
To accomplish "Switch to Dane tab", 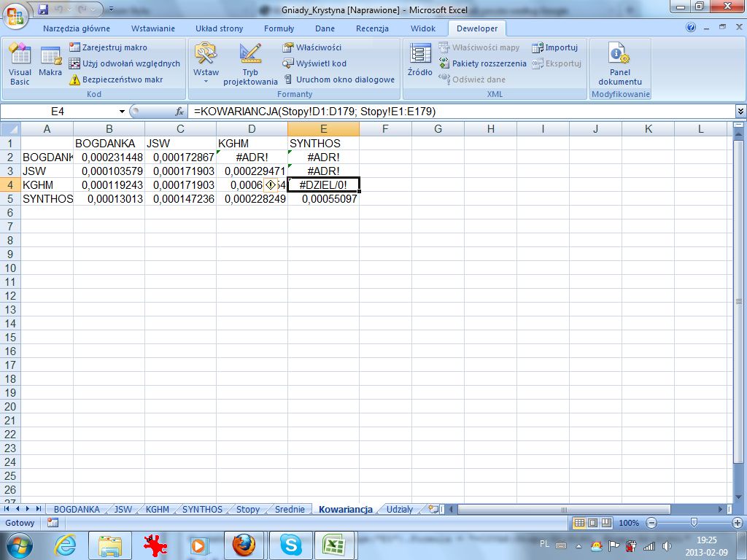I will 325,28.
